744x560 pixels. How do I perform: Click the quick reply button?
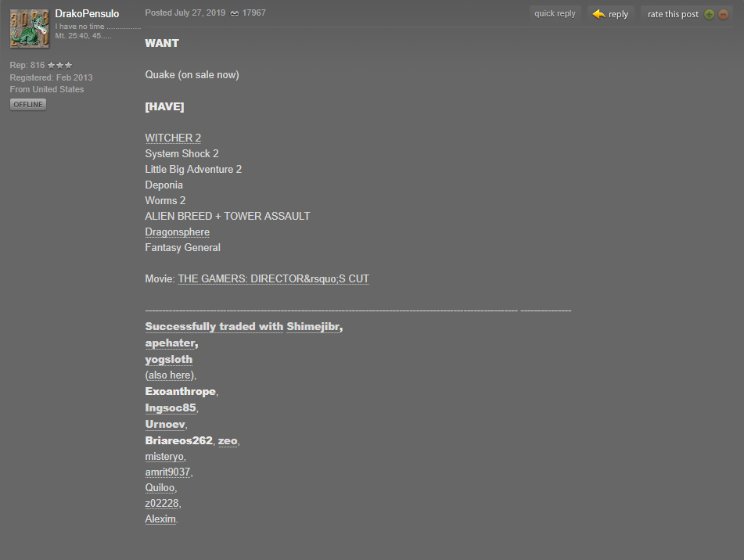[555, 14]
